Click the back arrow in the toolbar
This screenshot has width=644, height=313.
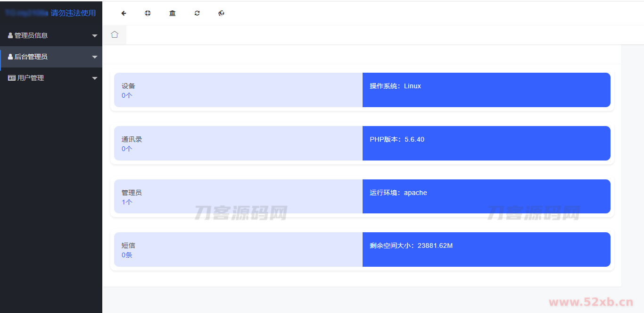124,13
